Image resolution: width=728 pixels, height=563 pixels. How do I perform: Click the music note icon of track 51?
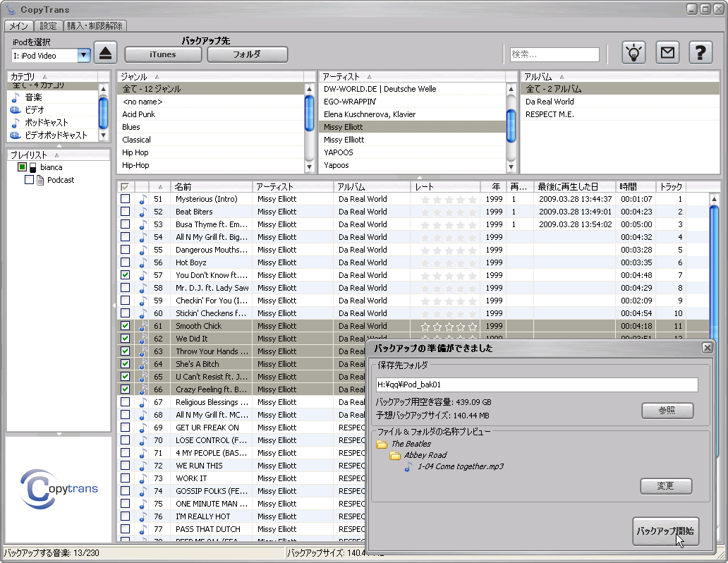pyautogui.click(x=143, y=199)
